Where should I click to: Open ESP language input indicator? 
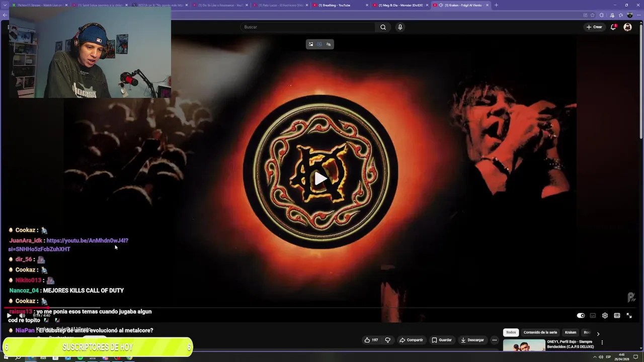(x=608, y=357)
